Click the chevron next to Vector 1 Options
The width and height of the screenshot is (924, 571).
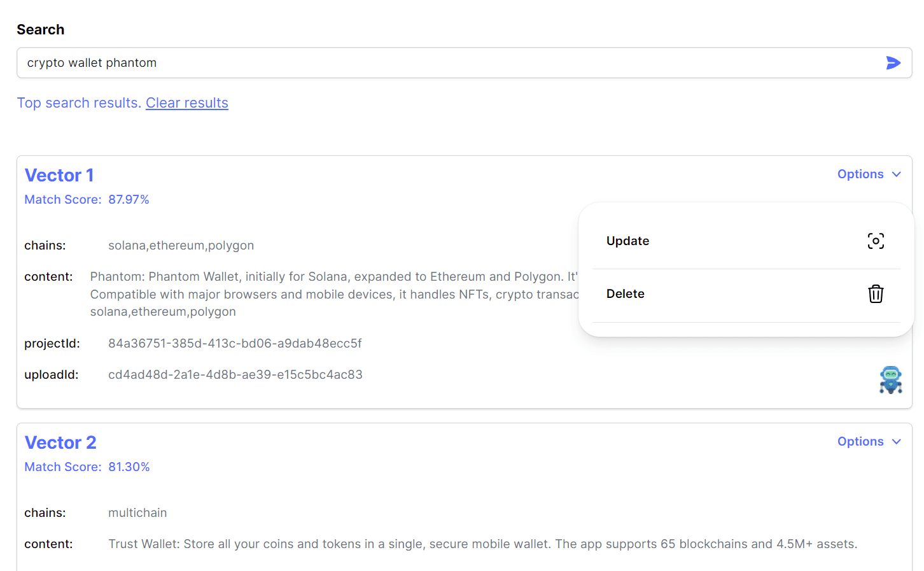896,174
